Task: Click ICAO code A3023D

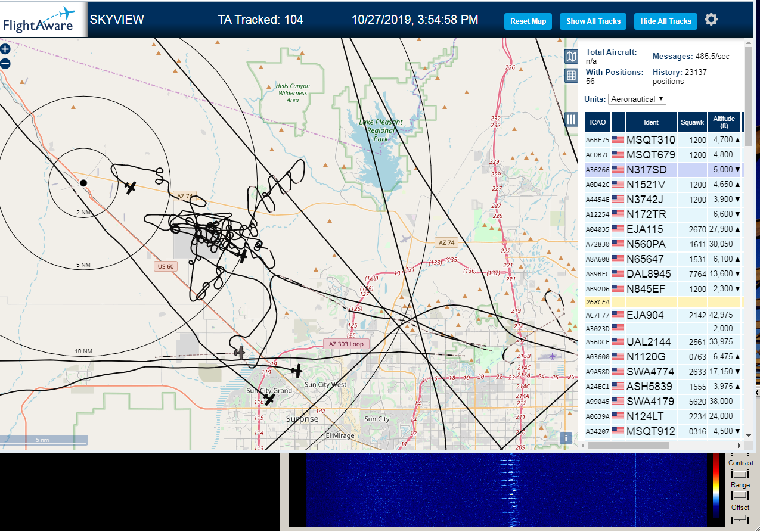Action: [597, 328]
